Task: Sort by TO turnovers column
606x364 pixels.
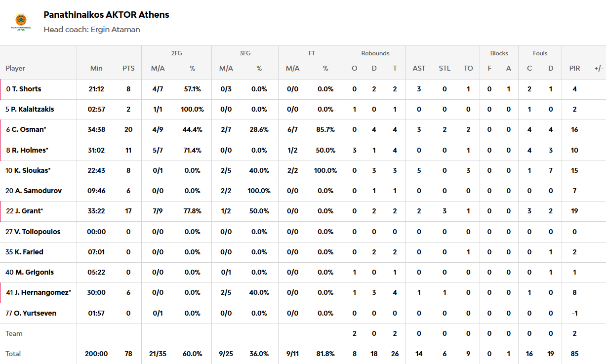Action: pos(468,69)
